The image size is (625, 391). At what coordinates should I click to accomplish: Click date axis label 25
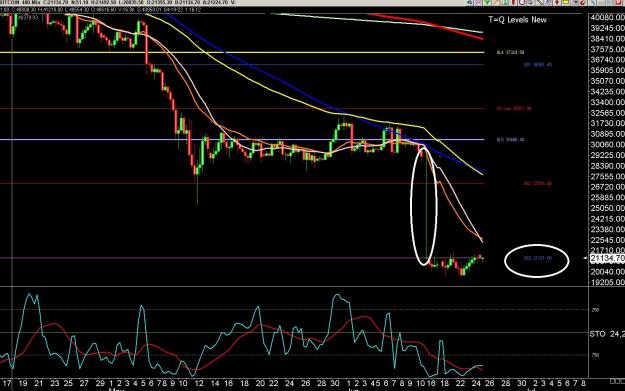point(68,383)
